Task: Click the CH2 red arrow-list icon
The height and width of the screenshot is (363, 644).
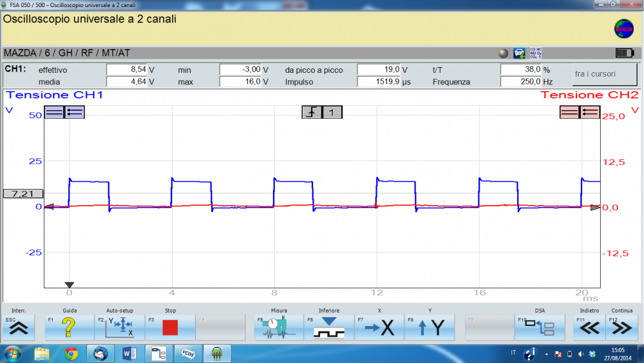Action: (x=590, y=112)
